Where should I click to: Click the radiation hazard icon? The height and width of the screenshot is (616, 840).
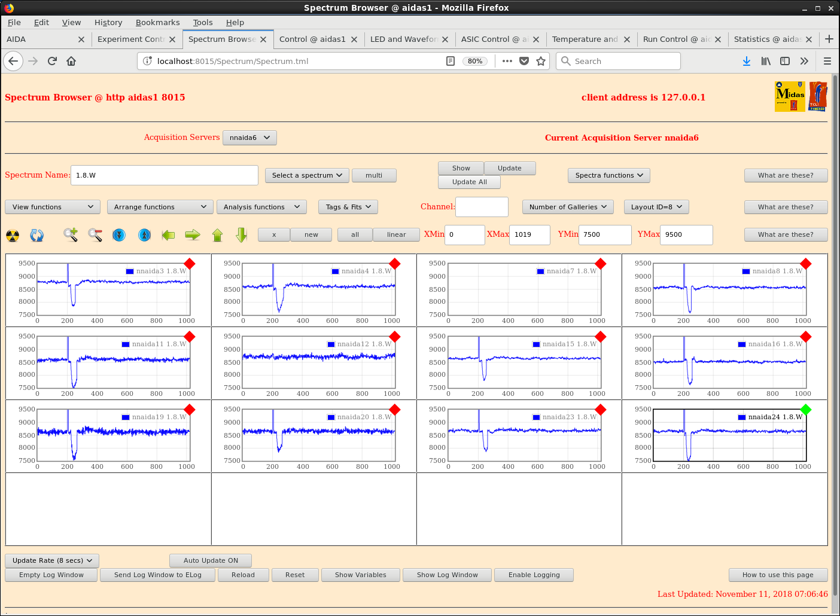[x=13, y=235]
